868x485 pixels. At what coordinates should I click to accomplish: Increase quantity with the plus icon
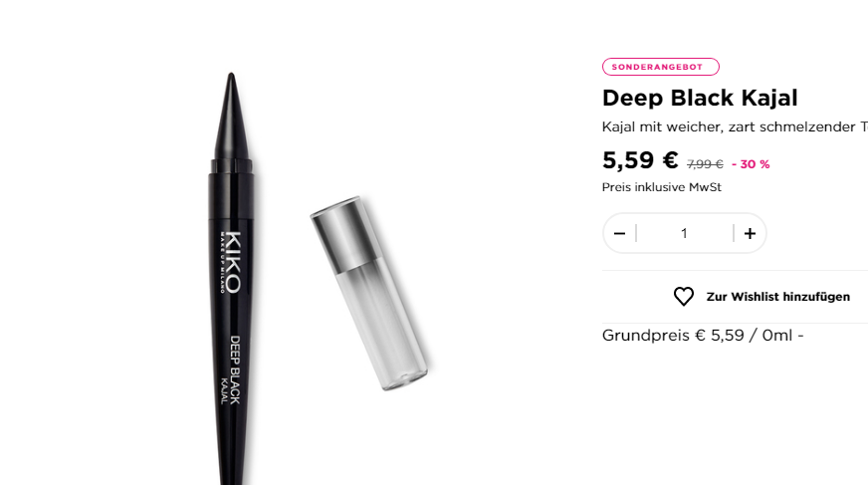click(x=750, y=234)
